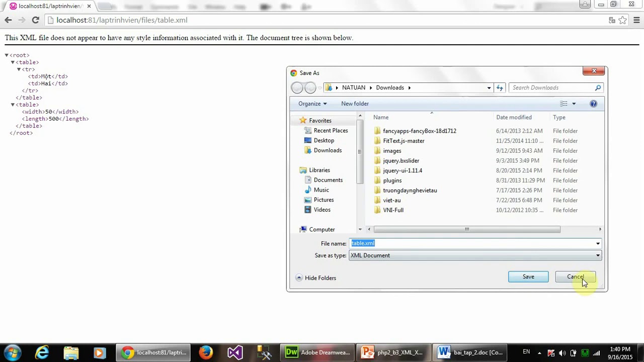Bookmark this page with the star icon
The height and width of the screenshot is (362, 644).
click(x=623, y=20)
